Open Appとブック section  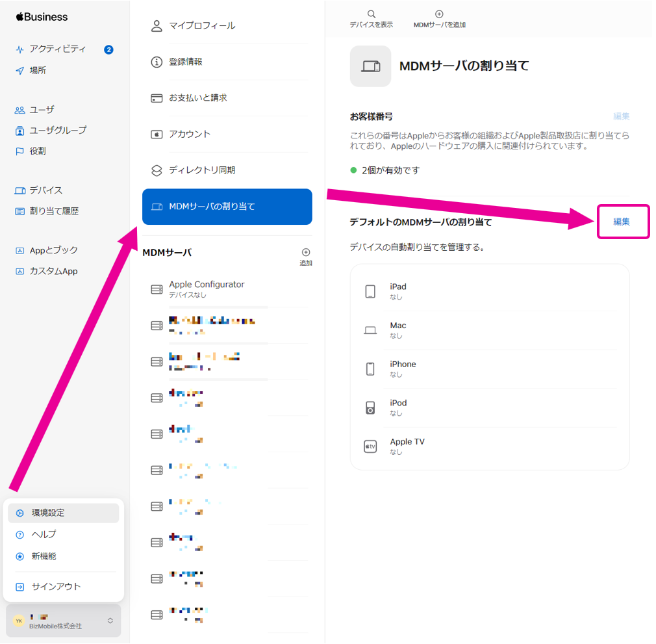click(53, 250)
